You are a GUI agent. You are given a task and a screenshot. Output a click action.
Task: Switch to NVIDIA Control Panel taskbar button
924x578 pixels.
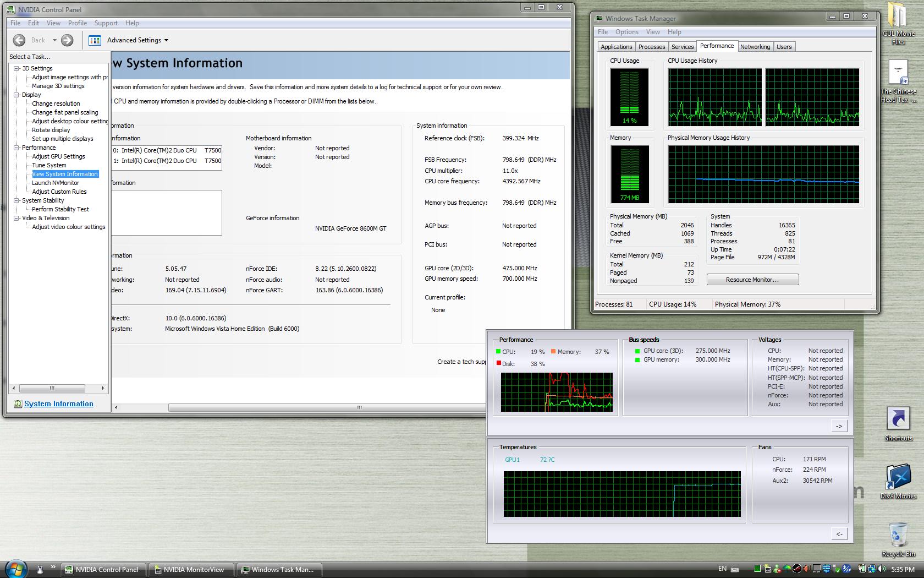102,570
